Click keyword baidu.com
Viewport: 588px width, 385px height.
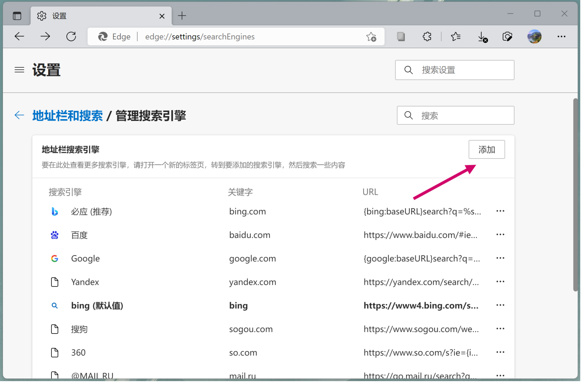pyautogui.click(x=250, y=235)
